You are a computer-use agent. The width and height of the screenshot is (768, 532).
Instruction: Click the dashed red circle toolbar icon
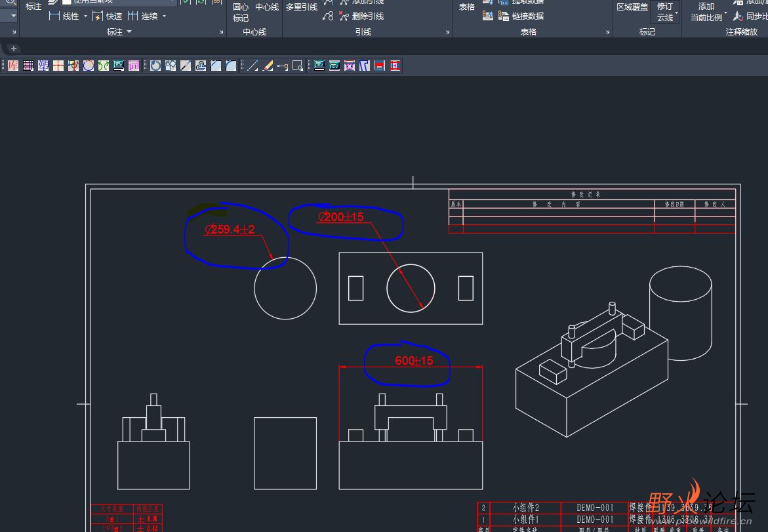tap(89, 66)
